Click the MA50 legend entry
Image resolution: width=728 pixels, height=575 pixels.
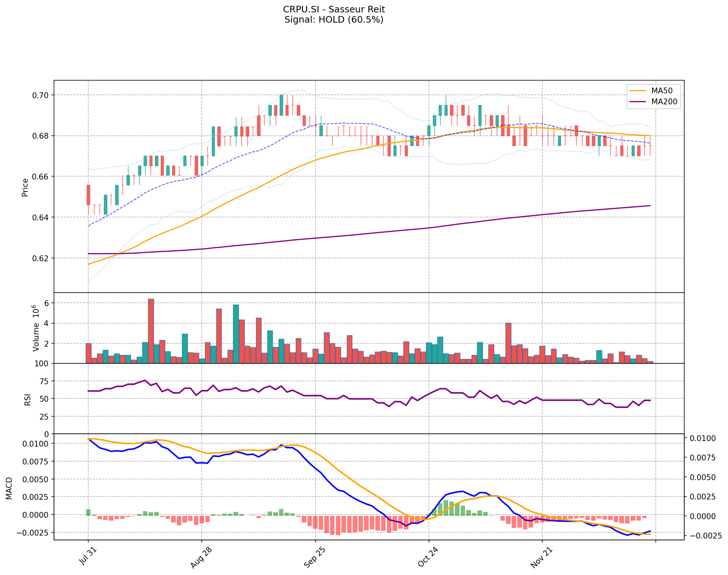pos(662,90)
